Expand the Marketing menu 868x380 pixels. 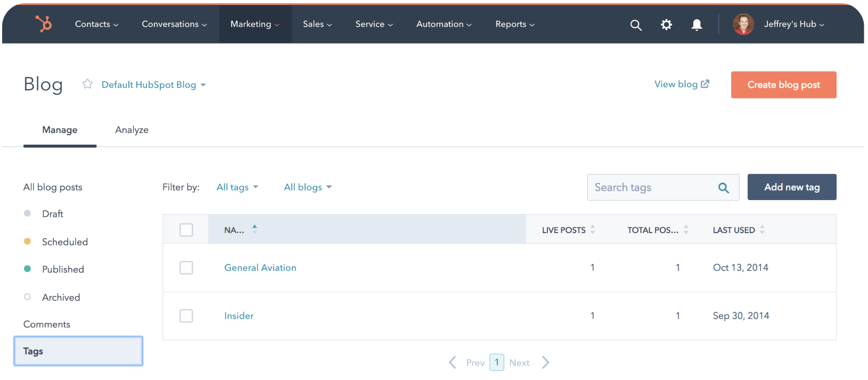tap(255, 24)
